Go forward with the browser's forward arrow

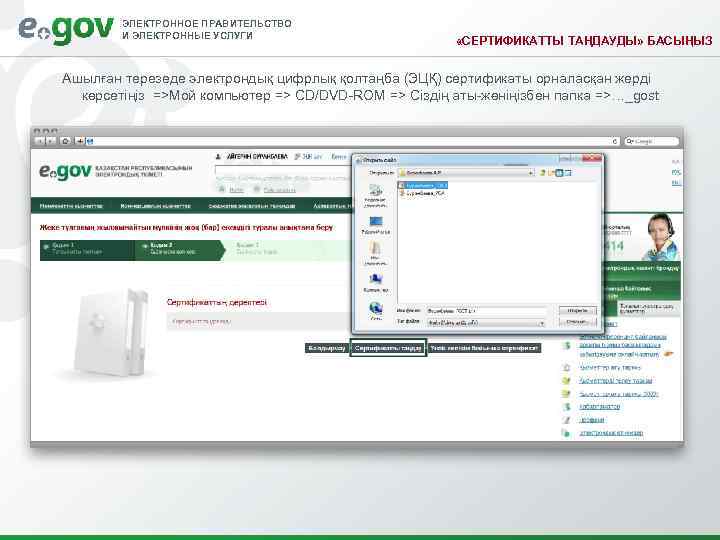coord(51,141)
